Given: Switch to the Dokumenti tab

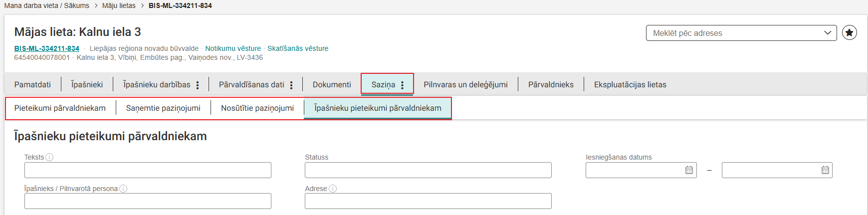Looking at the screenshot, I should tap(332, 85).
